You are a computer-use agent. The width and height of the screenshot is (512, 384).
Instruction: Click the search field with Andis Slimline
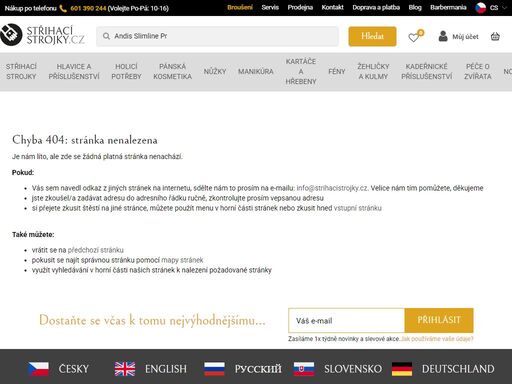217,36
